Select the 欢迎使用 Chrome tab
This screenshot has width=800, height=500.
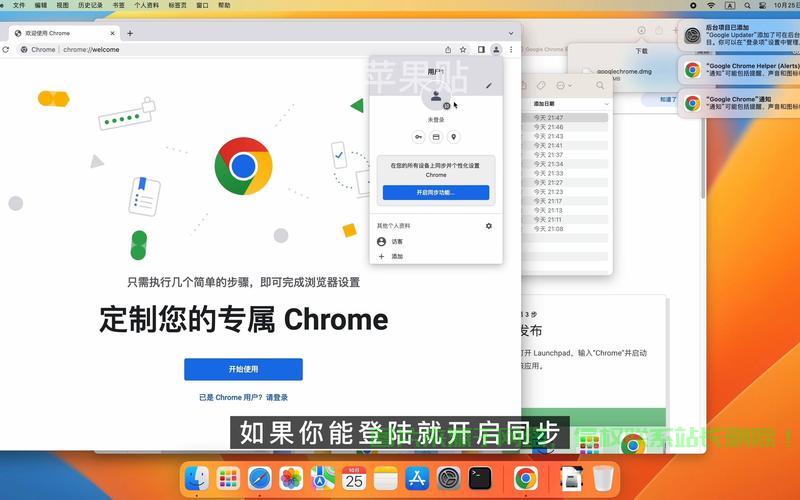coord(64,33)
